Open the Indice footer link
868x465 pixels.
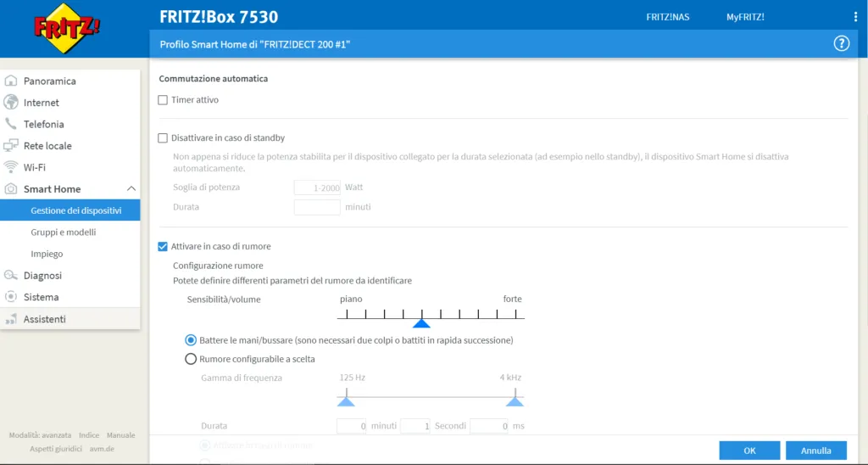(88, 435)
